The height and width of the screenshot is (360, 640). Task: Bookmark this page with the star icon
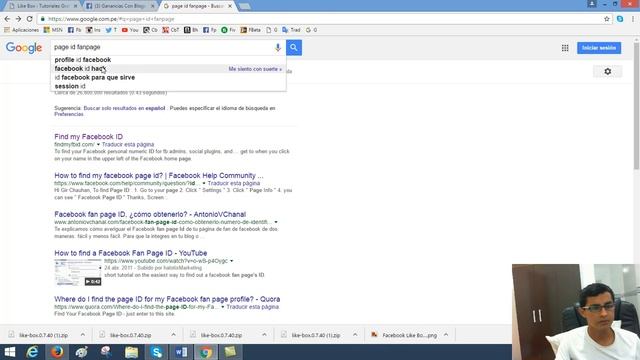click(x=607, y=19)
